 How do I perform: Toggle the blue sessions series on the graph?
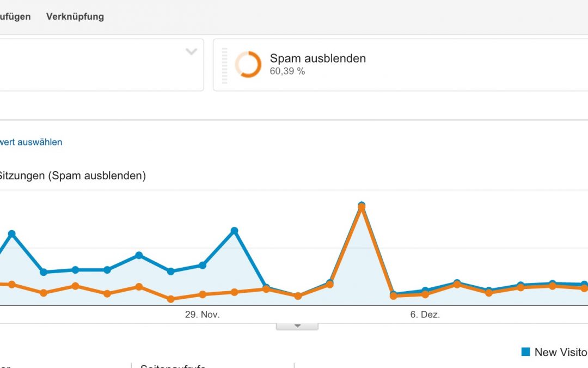(234, 231)
